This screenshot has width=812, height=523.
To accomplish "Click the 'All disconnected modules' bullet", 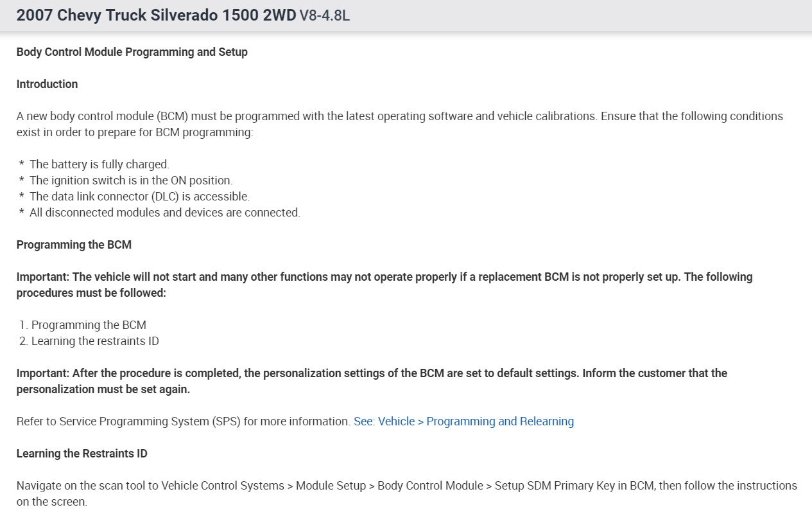I will pos(164,213).
